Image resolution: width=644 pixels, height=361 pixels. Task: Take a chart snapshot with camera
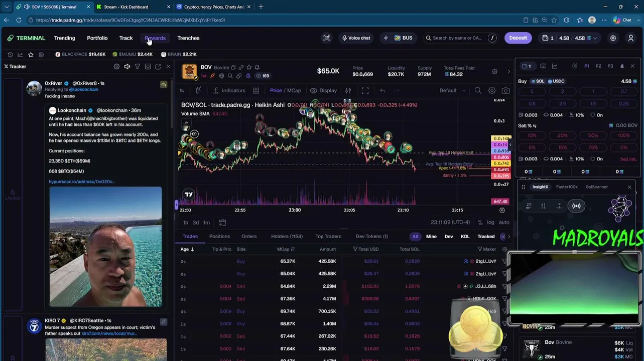tap(505, 91)
